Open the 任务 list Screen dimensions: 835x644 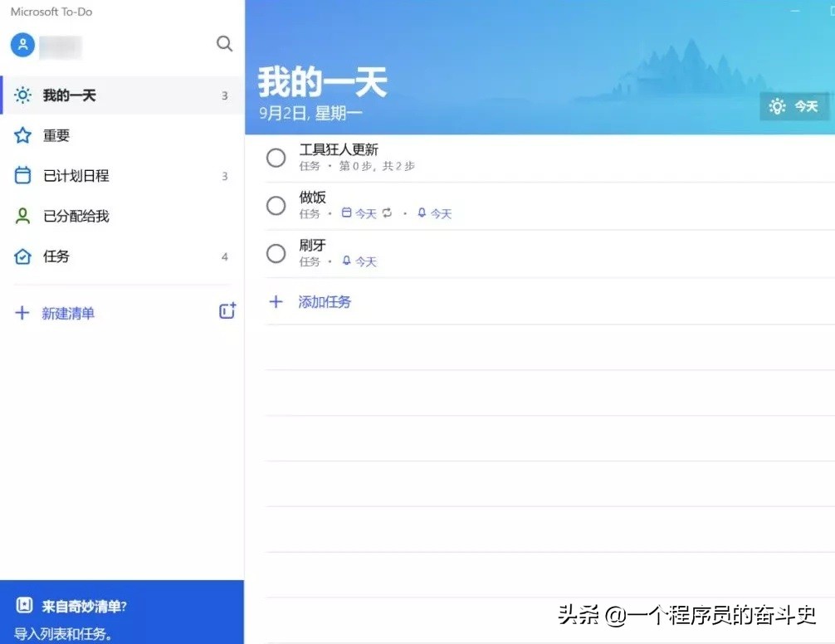click(122, 256)
